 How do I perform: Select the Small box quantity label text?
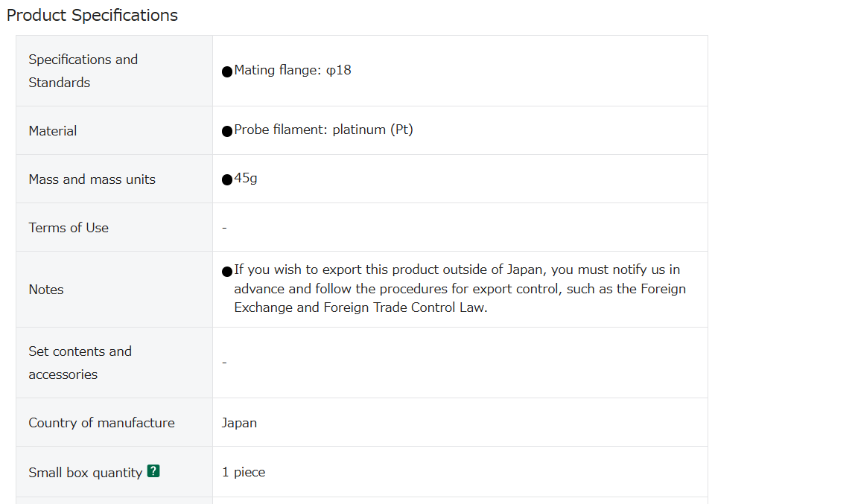[86, 472]
